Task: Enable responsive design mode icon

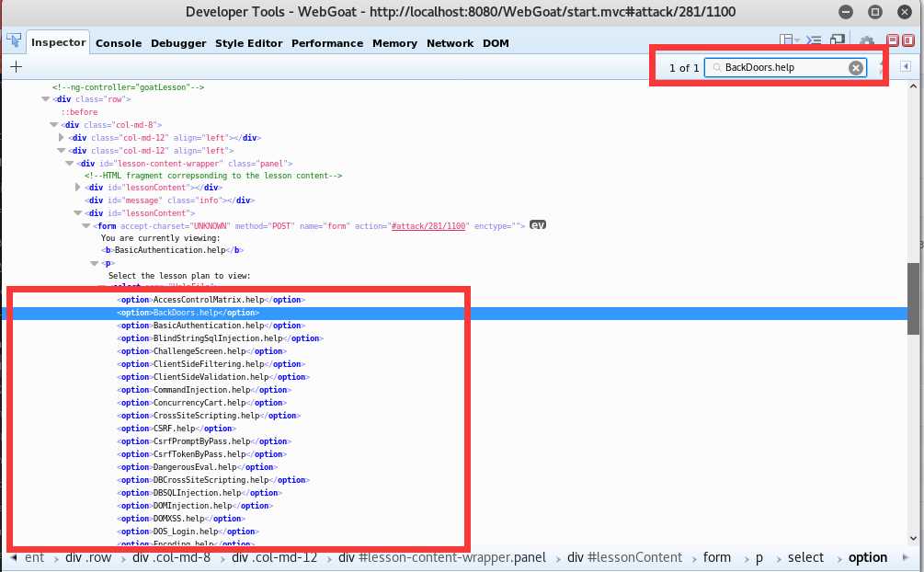Action: point(838,40)
